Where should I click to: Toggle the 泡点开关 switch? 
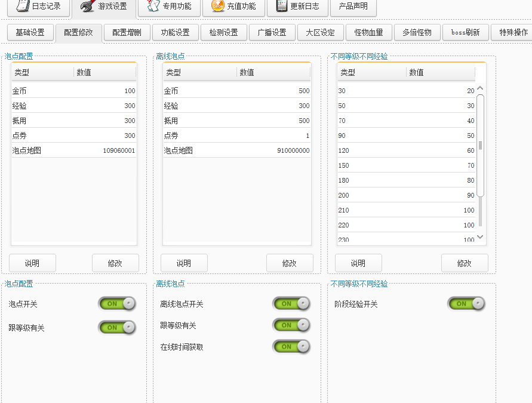(117, 304)
